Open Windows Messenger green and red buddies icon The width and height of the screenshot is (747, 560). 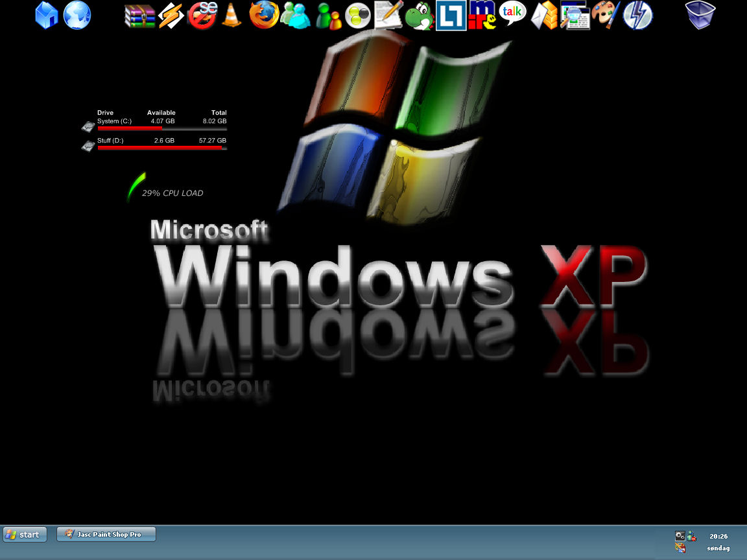(x=328, y=16)
